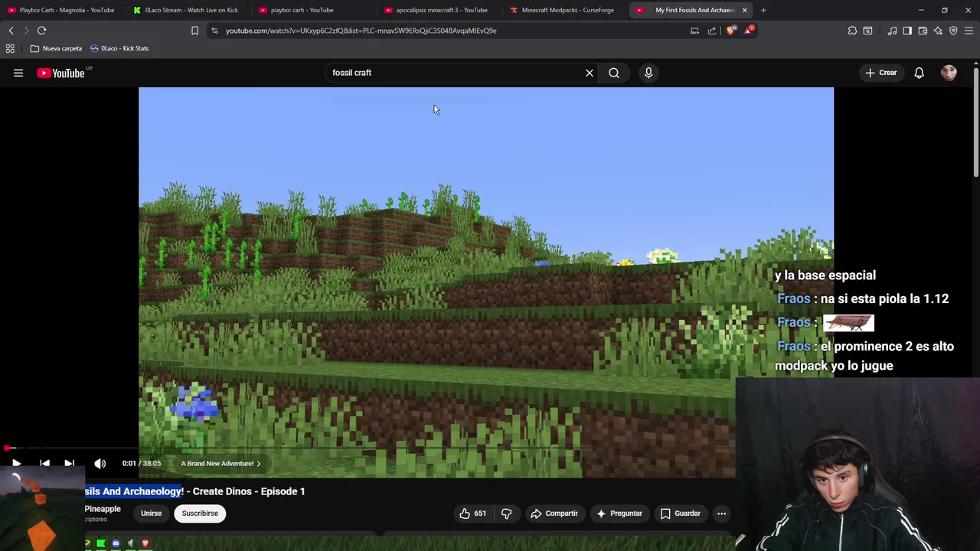Click the Discord icon in the taskbar
This screenshot has width=980, height=551.
coord(116,543)
